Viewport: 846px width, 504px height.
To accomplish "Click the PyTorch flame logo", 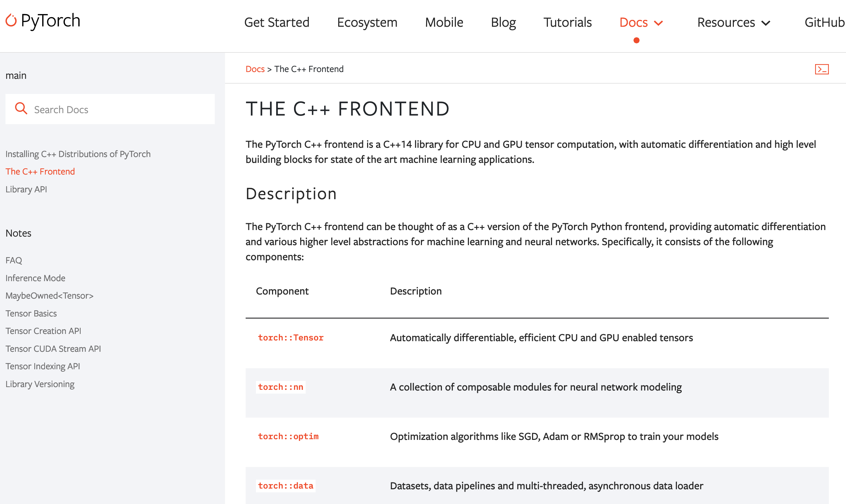I will point(11,21).
